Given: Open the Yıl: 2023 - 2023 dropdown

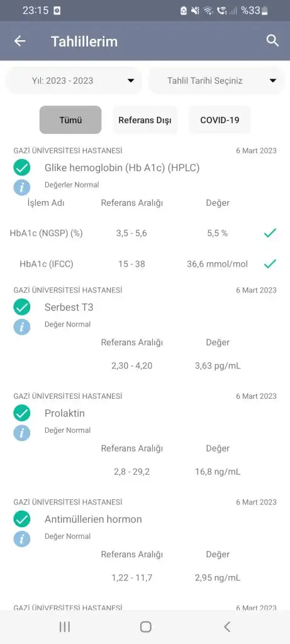Looking at the screenshot, I should (74, 80).
